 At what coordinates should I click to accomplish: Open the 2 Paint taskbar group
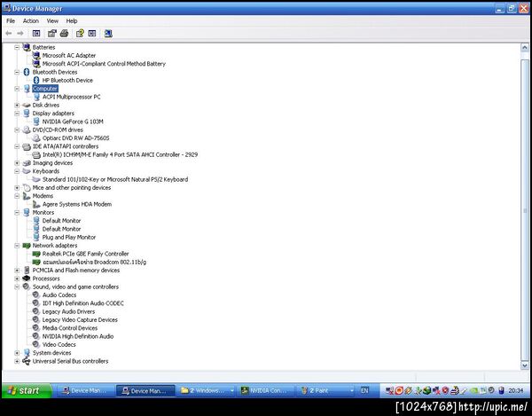coord(326,390)
